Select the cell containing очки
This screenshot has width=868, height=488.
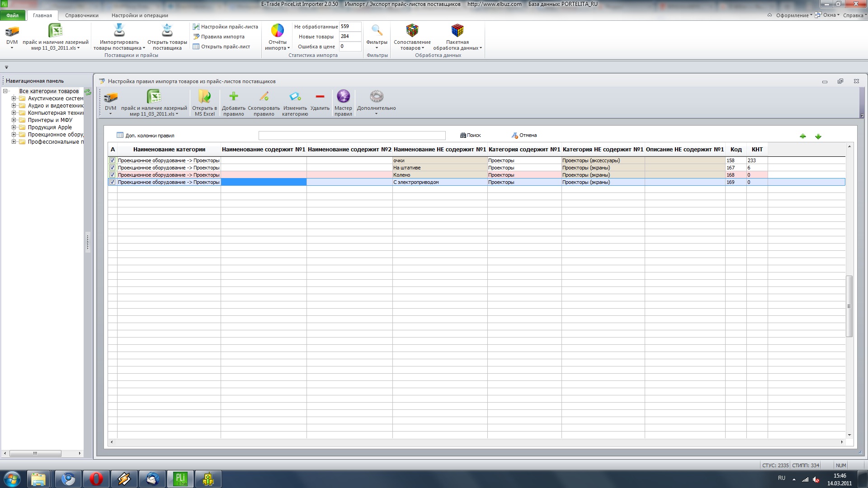[440, 160]
